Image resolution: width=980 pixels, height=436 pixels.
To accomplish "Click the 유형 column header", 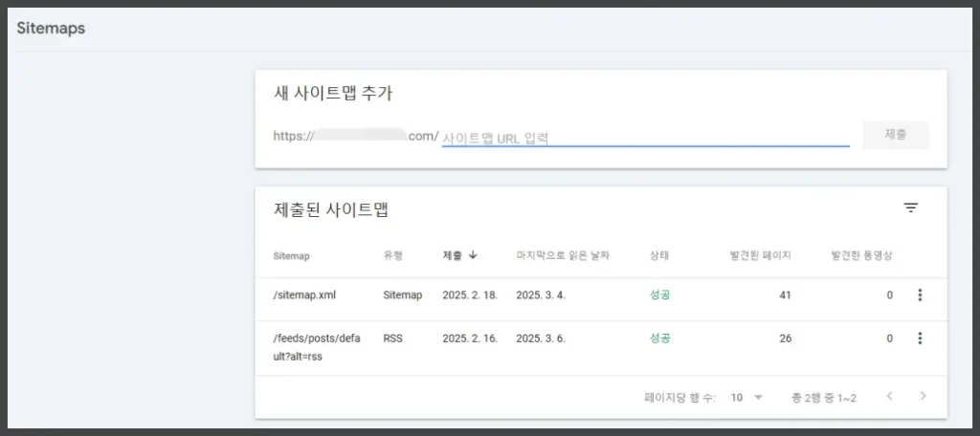I will tap(392, 255).
